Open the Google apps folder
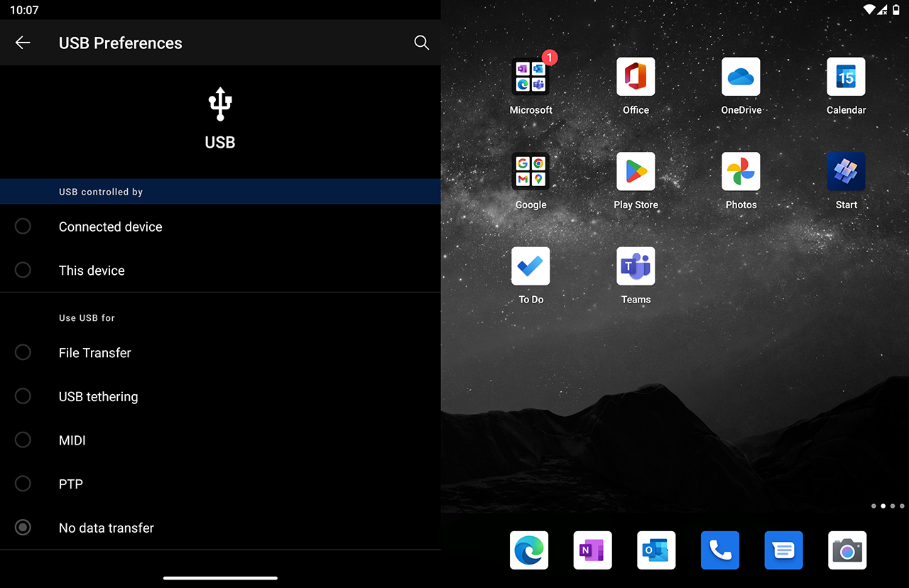This screenshot has height=588, width=909. tap(530, 171)
